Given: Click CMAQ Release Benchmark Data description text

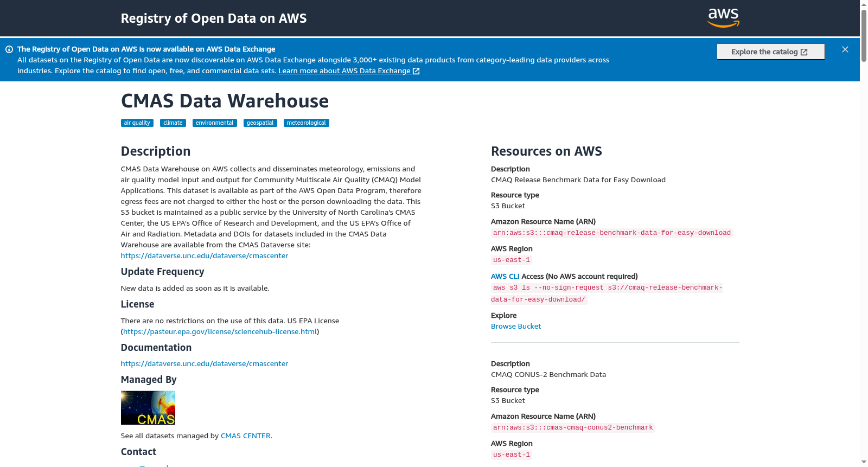Looking at the screenshot, I should pos(578,180).
